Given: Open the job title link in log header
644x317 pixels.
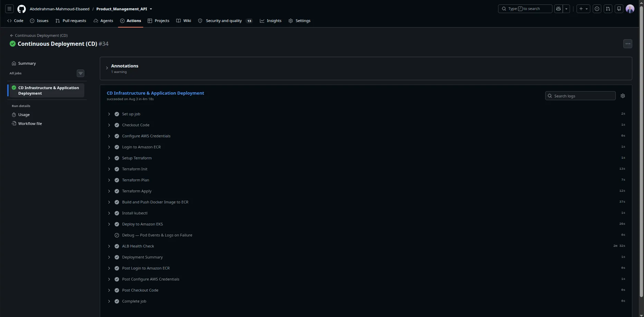Looking at the screenshot, I should [155, 93].
